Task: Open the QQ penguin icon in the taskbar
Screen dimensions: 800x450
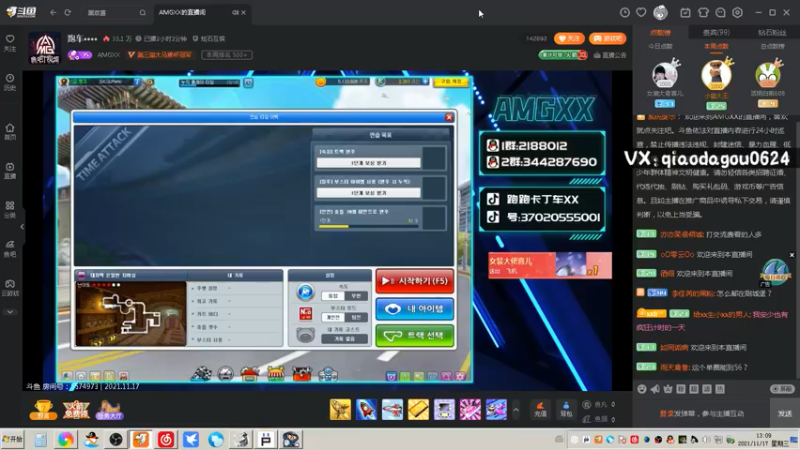Action: 91,439
